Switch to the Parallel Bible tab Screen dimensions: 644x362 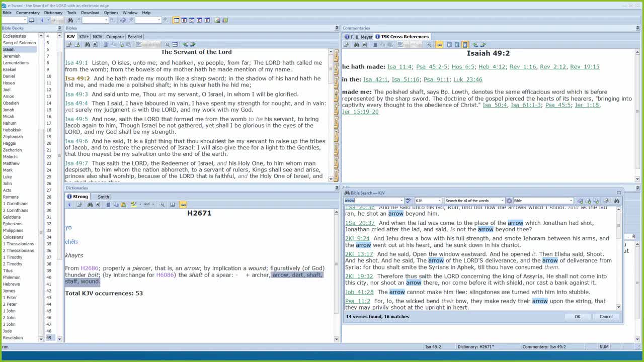coord(134,37)
